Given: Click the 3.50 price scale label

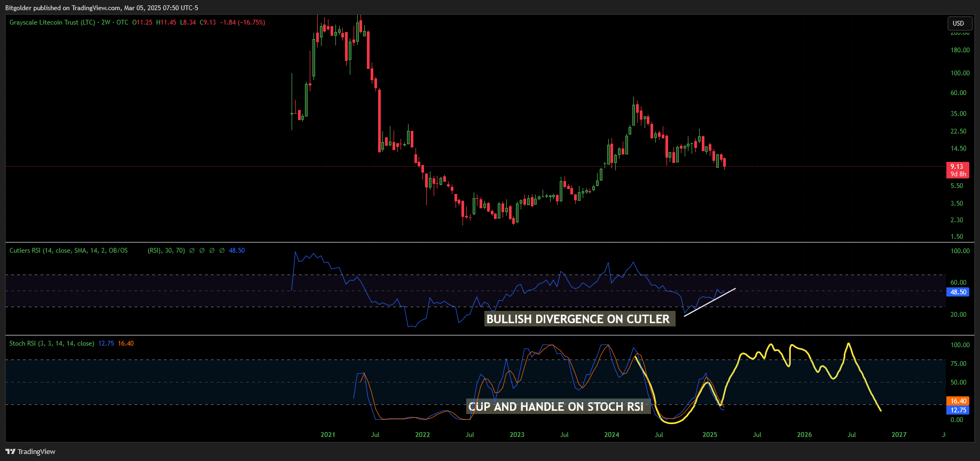Looking at the screenshot, I should [x=957, y=204].
